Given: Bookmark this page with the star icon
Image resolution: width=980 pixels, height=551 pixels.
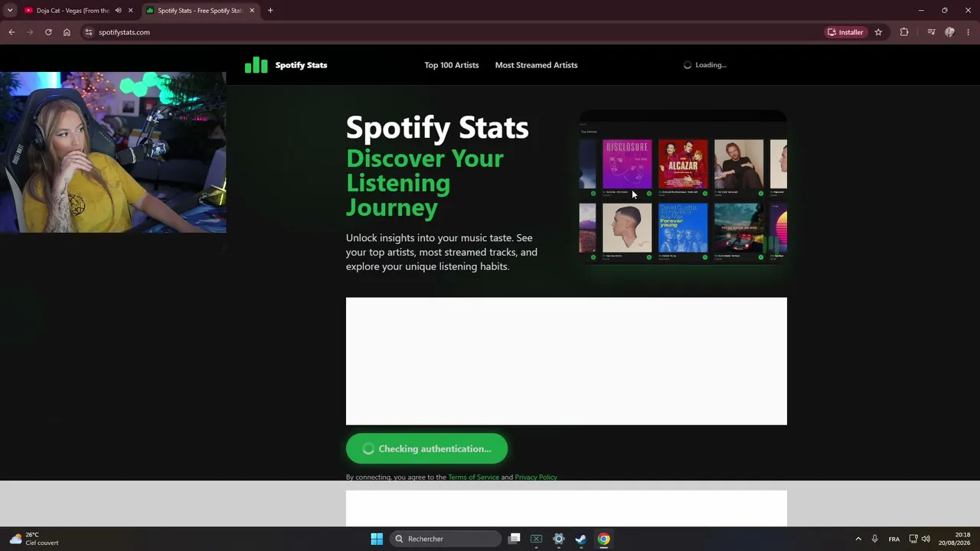Looking at the screenshot, I should (878, 32).
